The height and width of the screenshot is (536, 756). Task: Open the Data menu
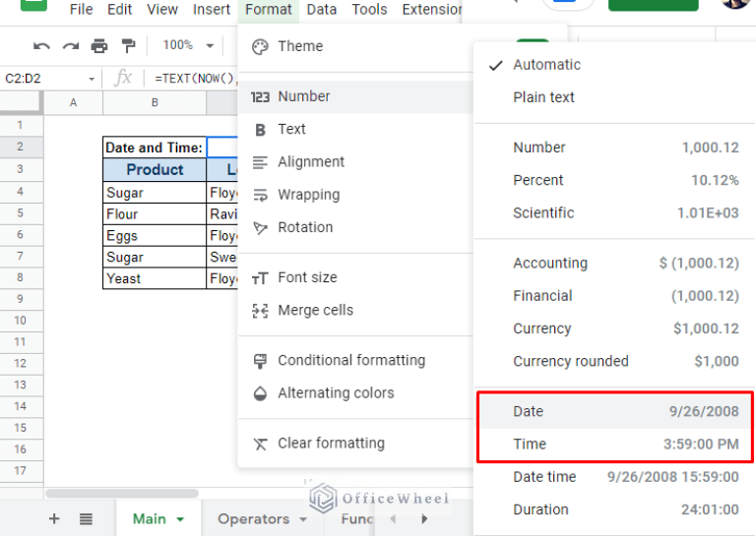click(x=322, y=9)
